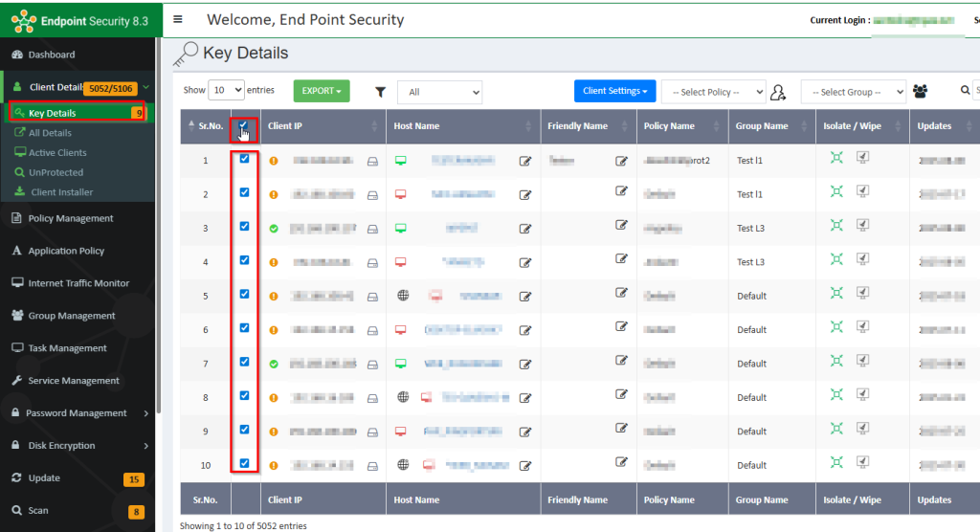Edit host name icon in row 2

point(524,195)
